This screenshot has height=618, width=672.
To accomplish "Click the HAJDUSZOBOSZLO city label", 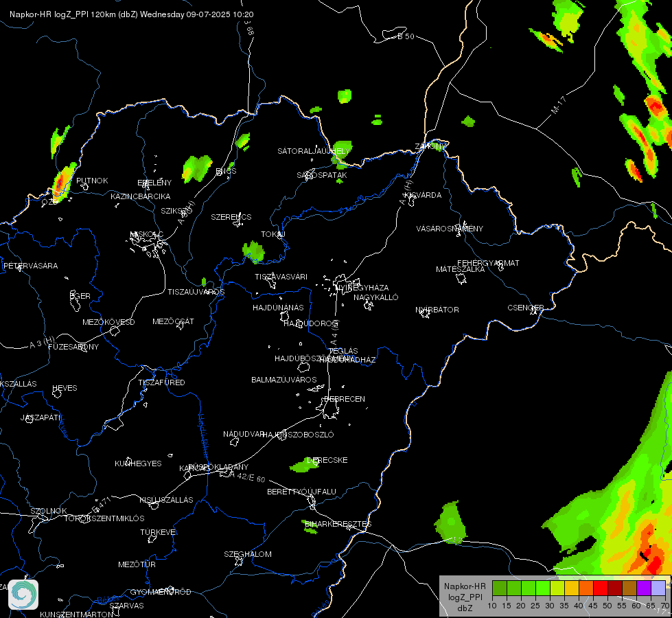I will coord(297,435).
